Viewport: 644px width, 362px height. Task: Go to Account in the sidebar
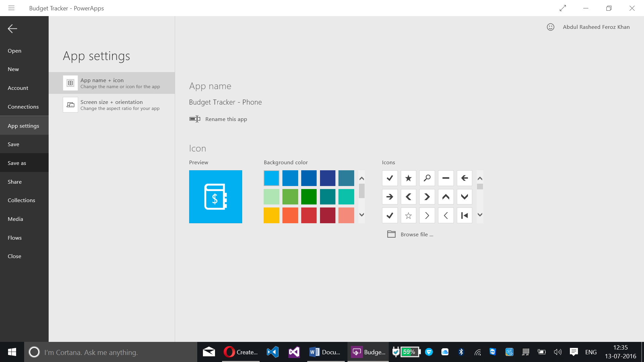[x=24, y=88]
